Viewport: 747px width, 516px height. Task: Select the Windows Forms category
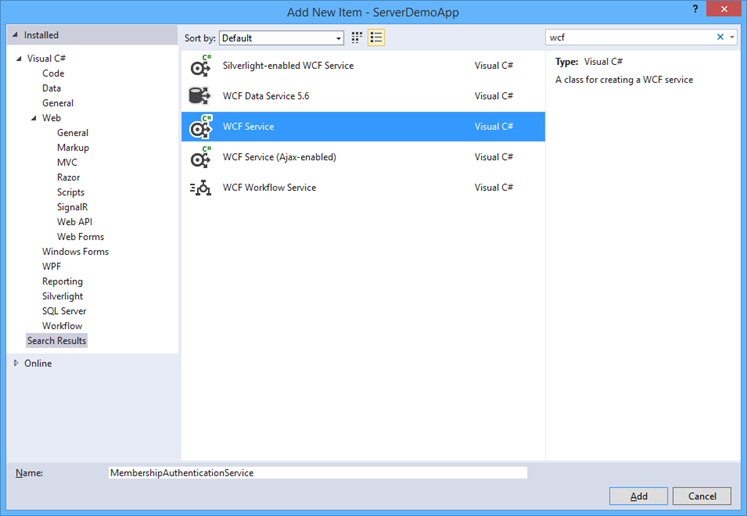[x=75, y=251]
